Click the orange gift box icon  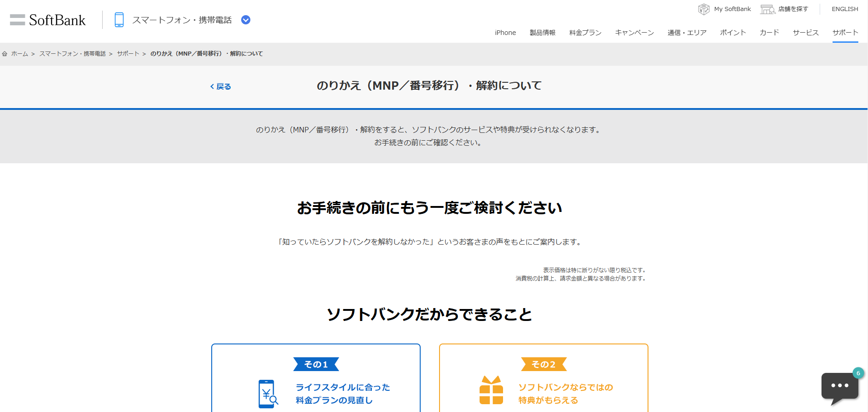(x=491, y=390)
